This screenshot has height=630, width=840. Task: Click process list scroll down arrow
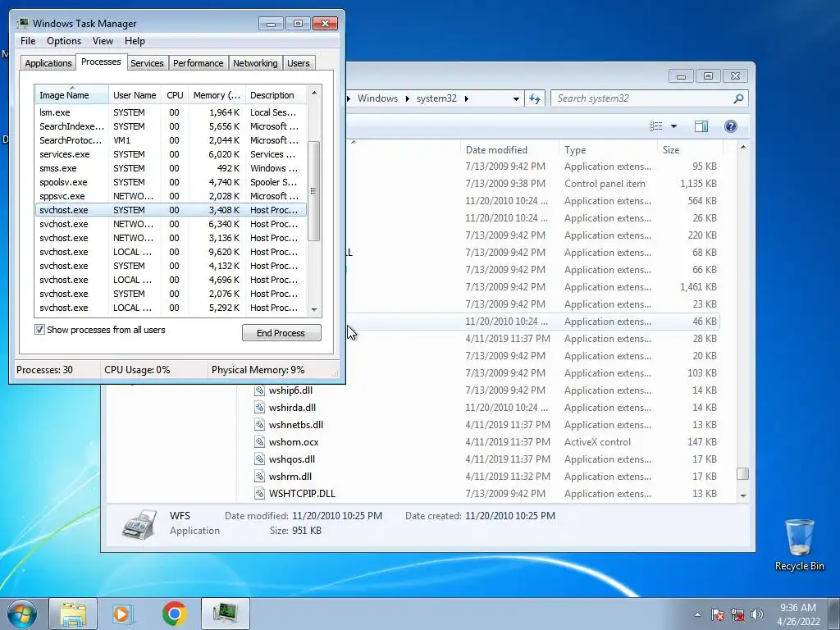(x=314, y=309)
